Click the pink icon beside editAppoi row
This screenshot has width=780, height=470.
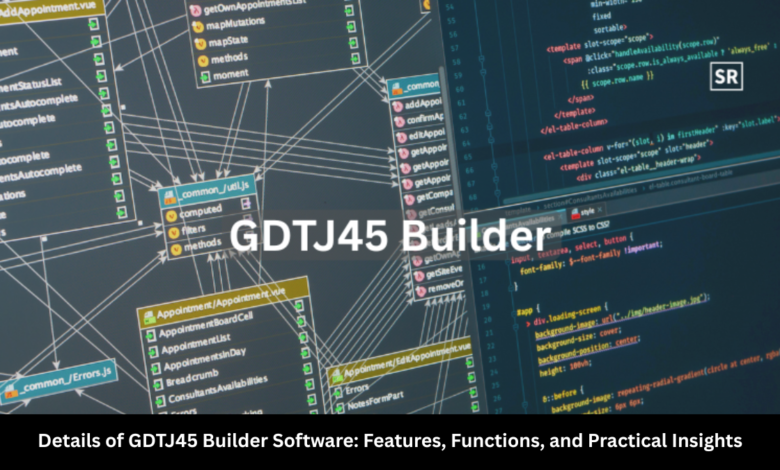pos(401,138)
